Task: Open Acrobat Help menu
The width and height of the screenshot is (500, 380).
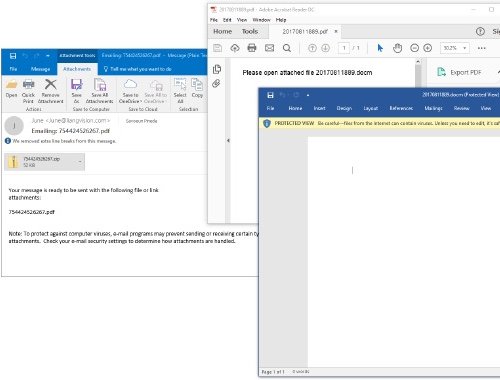Action: click(281, 20)
